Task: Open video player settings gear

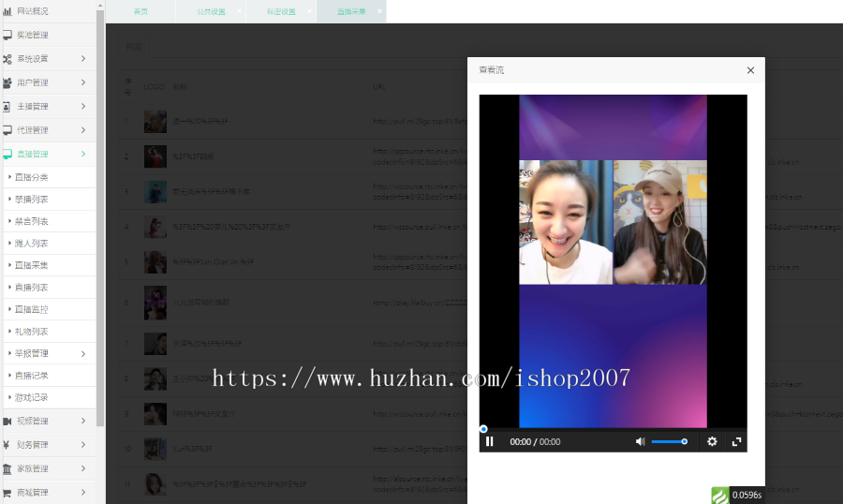Action: (x=712, y=441)
